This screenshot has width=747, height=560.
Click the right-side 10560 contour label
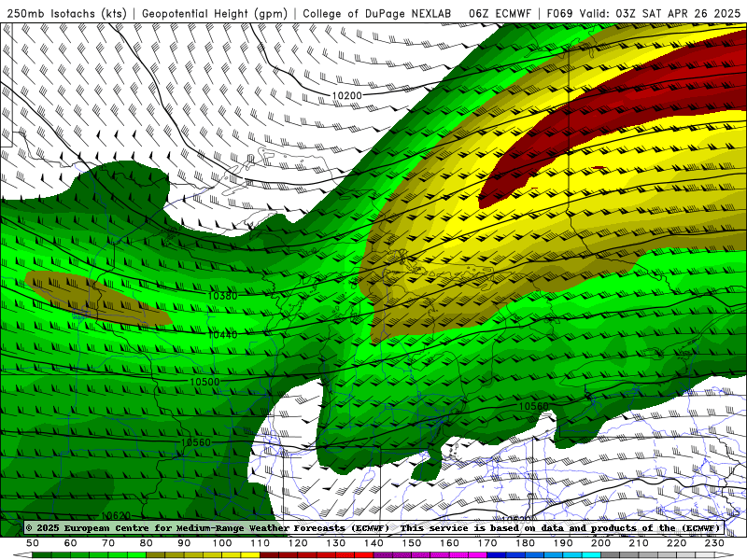(x=533, y=406)
